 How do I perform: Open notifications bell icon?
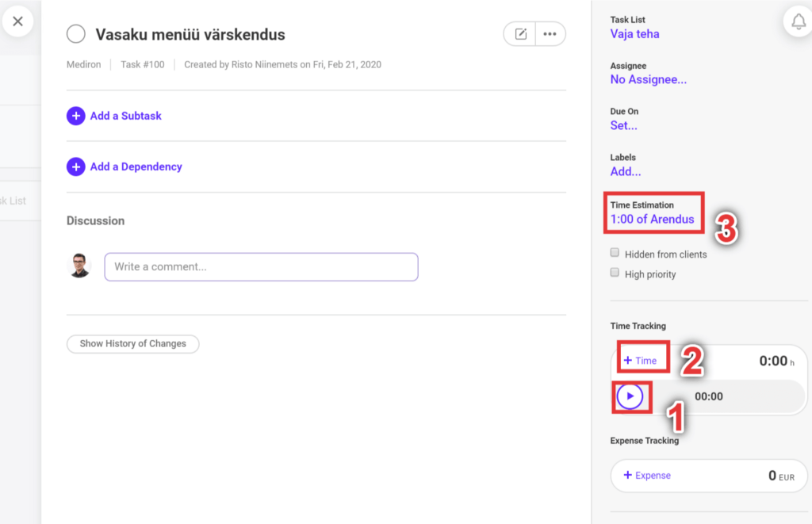(x=796, y=21)
